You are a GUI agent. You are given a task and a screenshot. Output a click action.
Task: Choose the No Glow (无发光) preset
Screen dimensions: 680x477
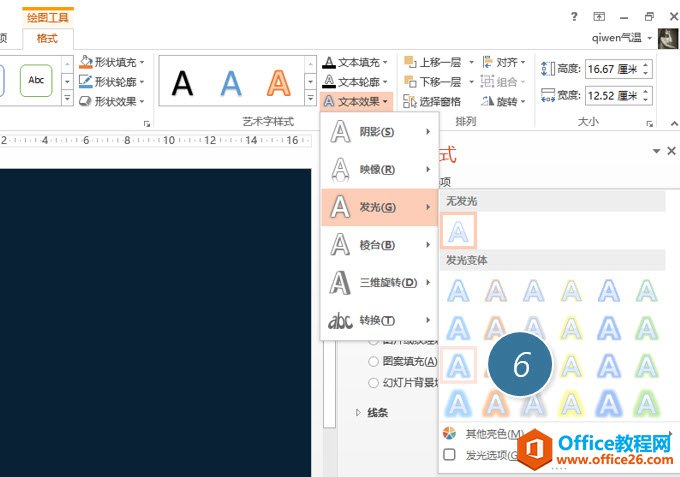tap(458, 232)
